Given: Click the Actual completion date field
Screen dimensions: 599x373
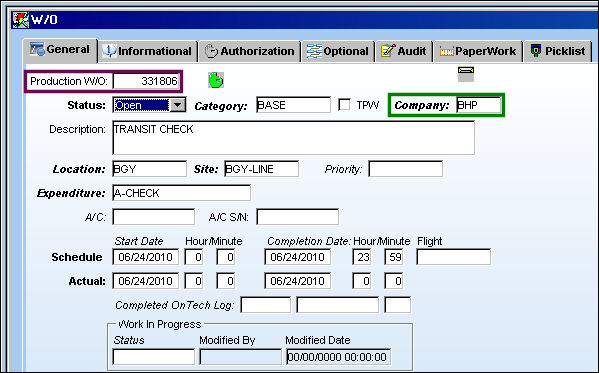Looking at the screenshot, I should pos(297,281).
